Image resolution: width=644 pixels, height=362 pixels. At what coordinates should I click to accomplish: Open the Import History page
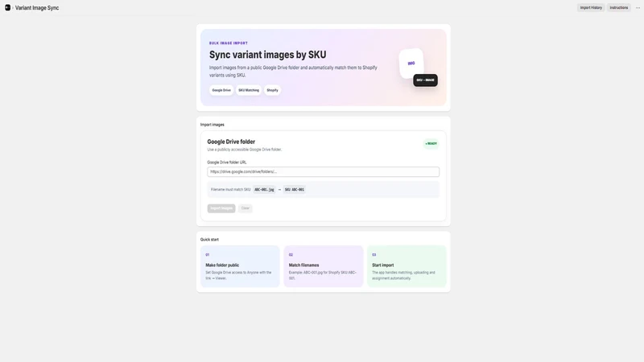(x=591, y=8)
